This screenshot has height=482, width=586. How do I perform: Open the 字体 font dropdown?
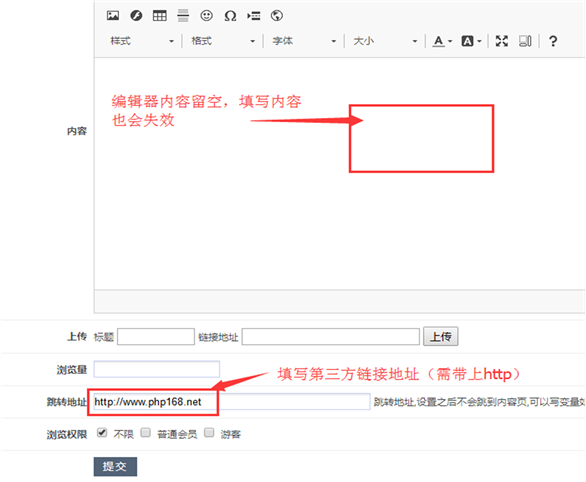(304, 41)
